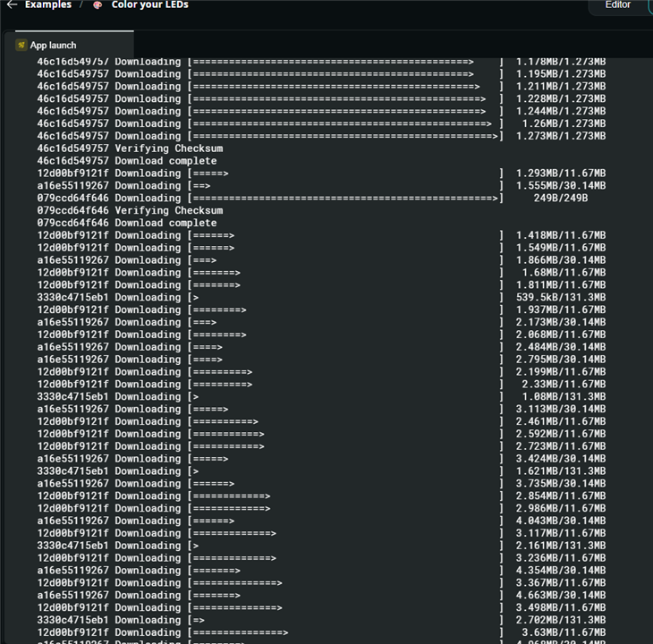653x644 pixels.
Task: Click the 1.293MB/11.67MB progress value
Action: coord(561,174)
